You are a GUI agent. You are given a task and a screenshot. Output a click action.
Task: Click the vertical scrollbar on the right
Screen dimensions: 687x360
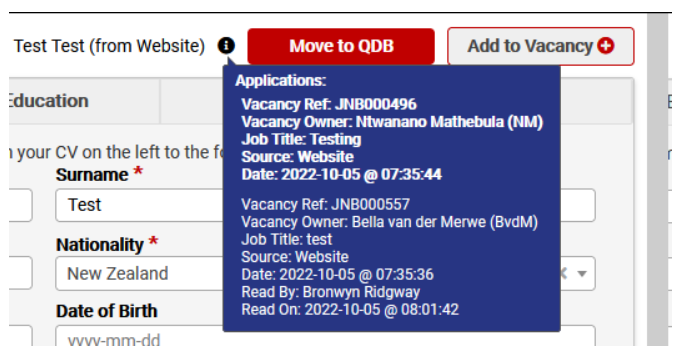(657, 180)
